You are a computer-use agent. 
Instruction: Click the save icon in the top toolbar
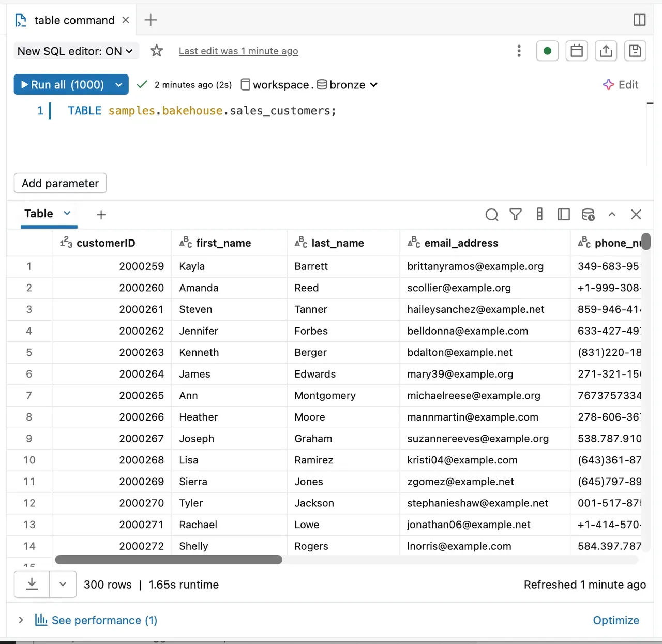pos(635,51)
